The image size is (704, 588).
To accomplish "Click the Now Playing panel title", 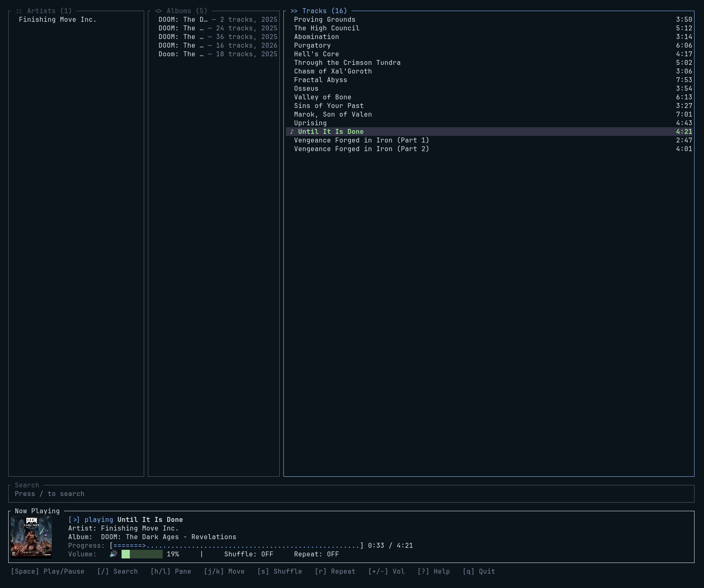I will pyautogui.click(x=37, y=511).
